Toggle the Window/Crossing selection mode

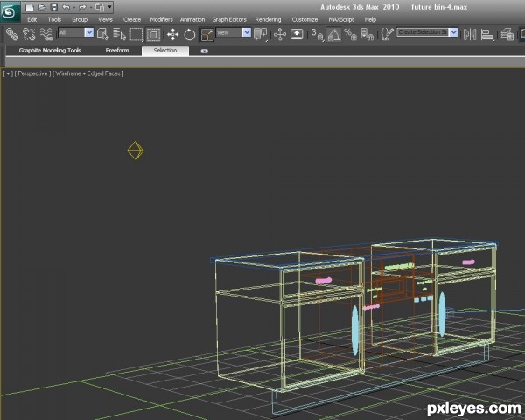click(x=153, y=34)
